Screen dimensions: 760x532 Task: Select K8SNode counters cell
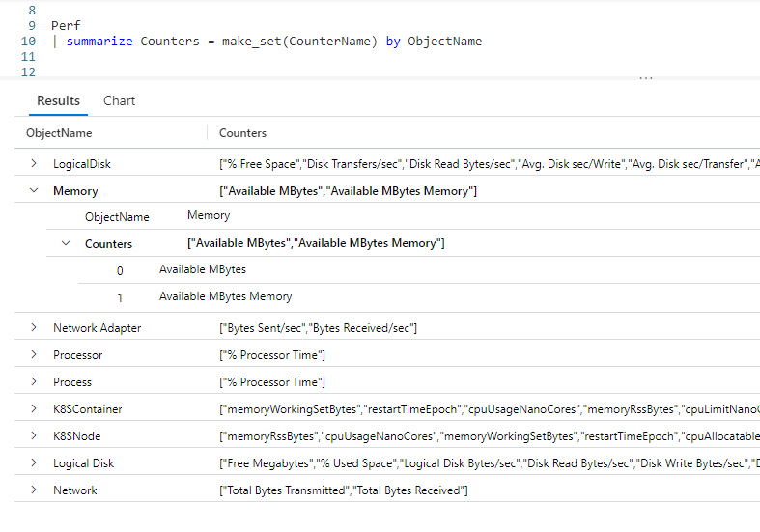pos(490,436)
